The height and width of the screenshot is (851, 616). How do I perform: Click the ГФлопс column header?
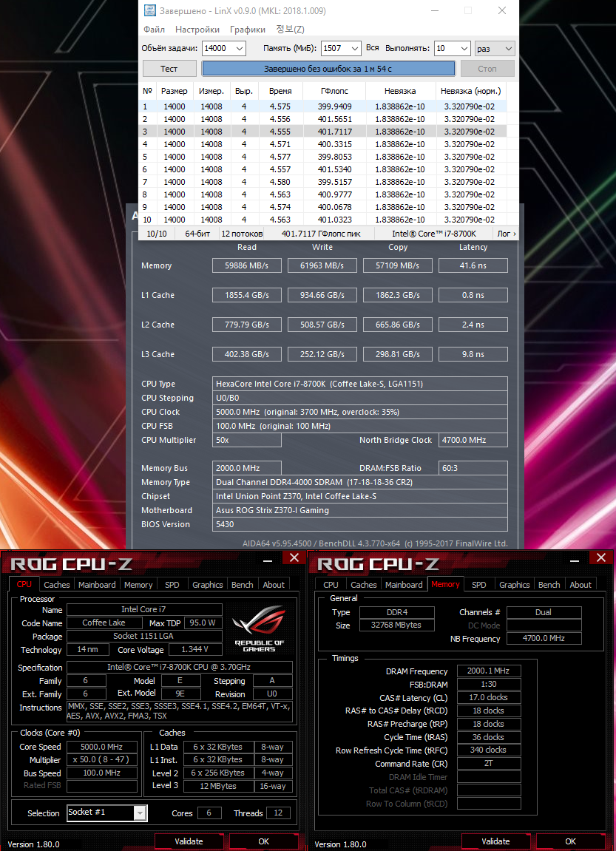(334, 91)
